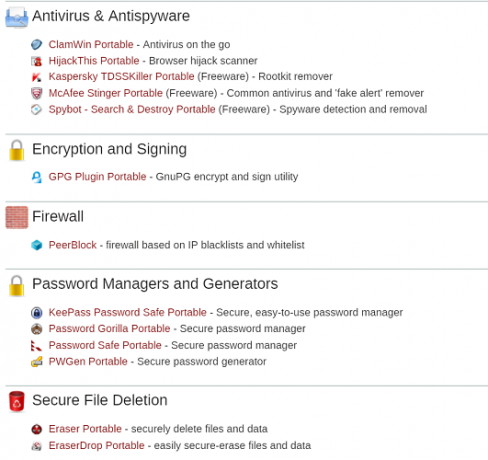Click the Spybot Search & Destroy icon
This screenshot has width=488, height=460.
click(37, 109)
